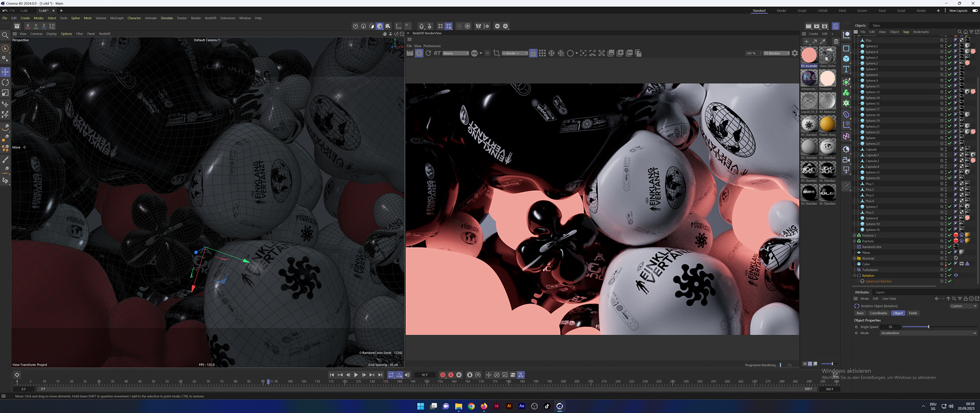The height and width of the screenshot is (413, 980).
Task: Click the lock icon in Attributes manager
Action: [x=965, y=299]
